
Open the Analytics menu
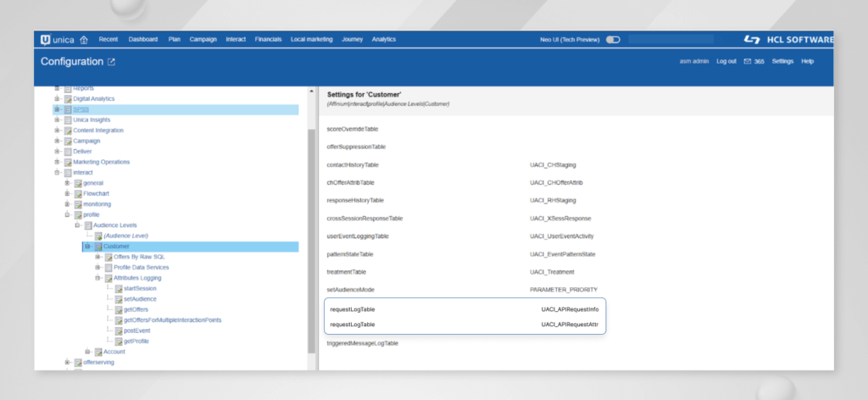[384, 39]
